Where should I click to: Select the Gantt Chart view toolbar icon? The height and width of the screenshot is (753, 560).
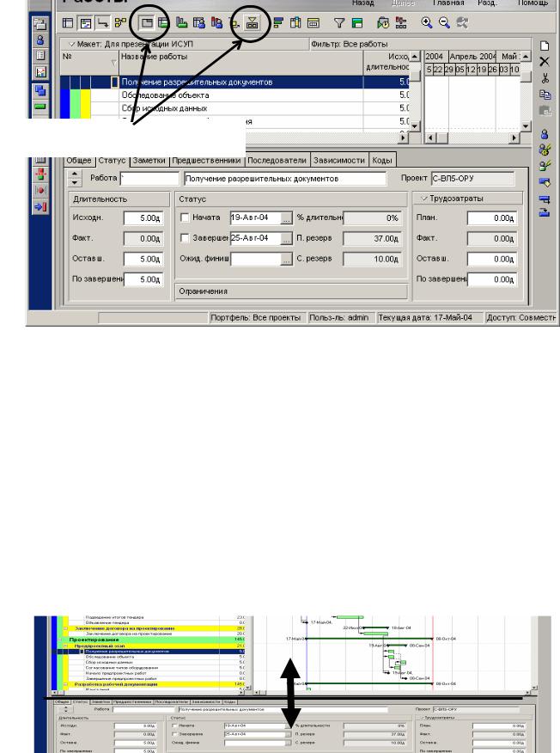85,23
